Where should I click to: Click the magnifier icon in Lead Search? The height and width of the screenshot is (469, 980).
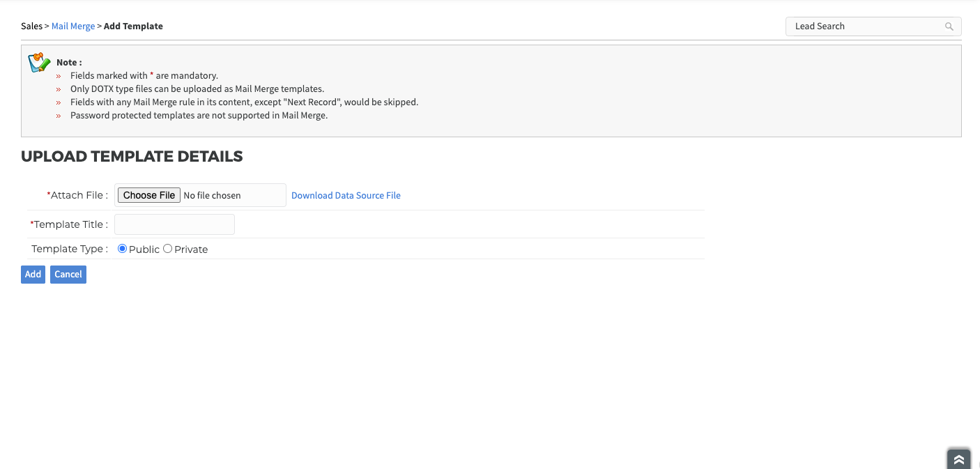(949, 26)
